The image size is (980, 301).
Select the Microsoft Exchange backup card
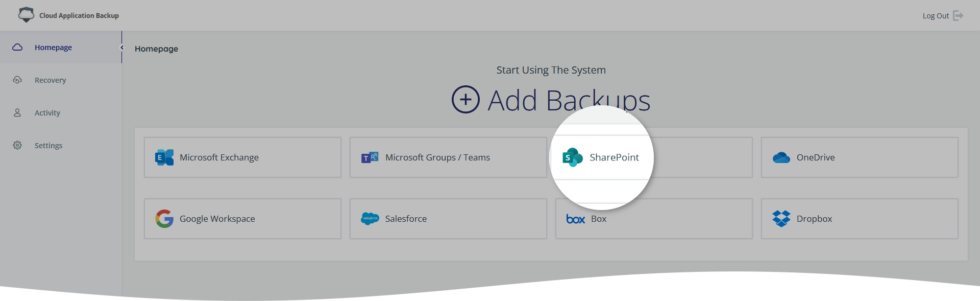242,157
